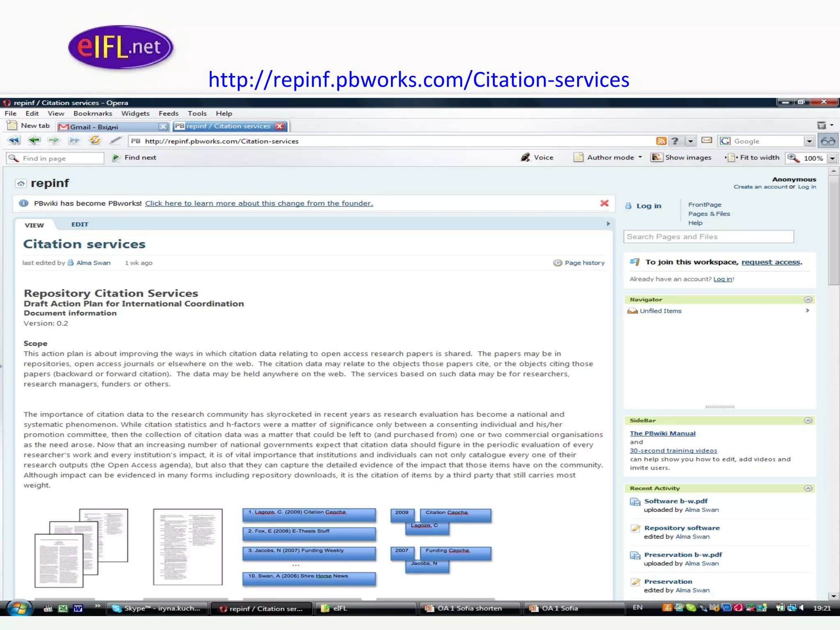840x630 pixels.
Task: Click the Windows Start orb
Action: pos(19,608)
